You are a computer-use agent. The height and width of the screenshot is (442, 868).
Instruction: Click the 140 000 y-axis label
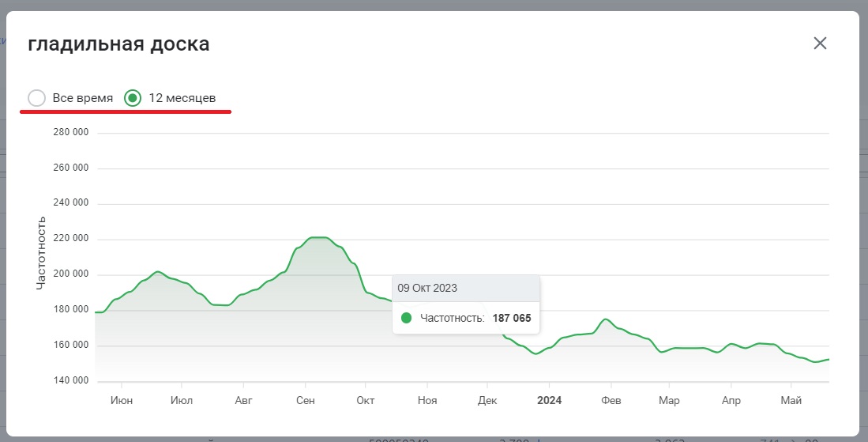pos(70,381)
